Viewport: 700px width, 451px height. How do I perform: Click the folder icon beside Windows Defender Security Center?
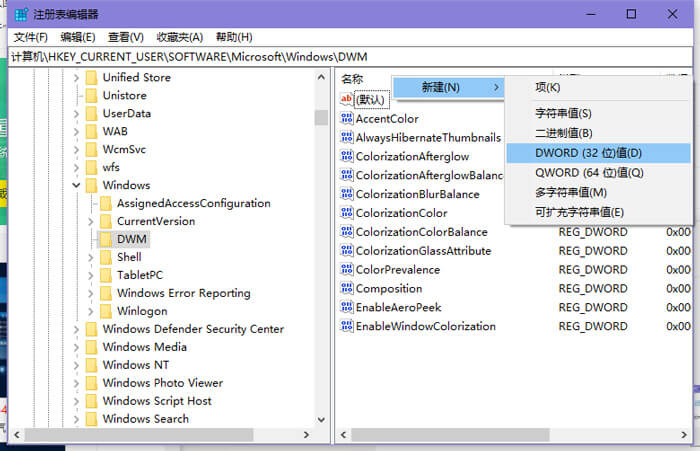pos(91,329)
